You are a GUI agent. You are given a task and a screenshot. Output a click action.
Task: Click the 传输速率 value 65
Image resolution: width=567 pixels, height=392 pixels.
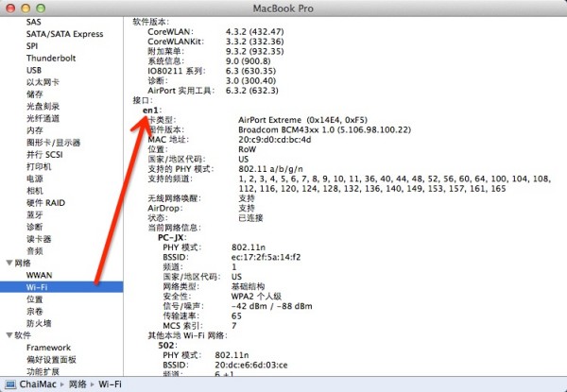(x=236, y=316)
